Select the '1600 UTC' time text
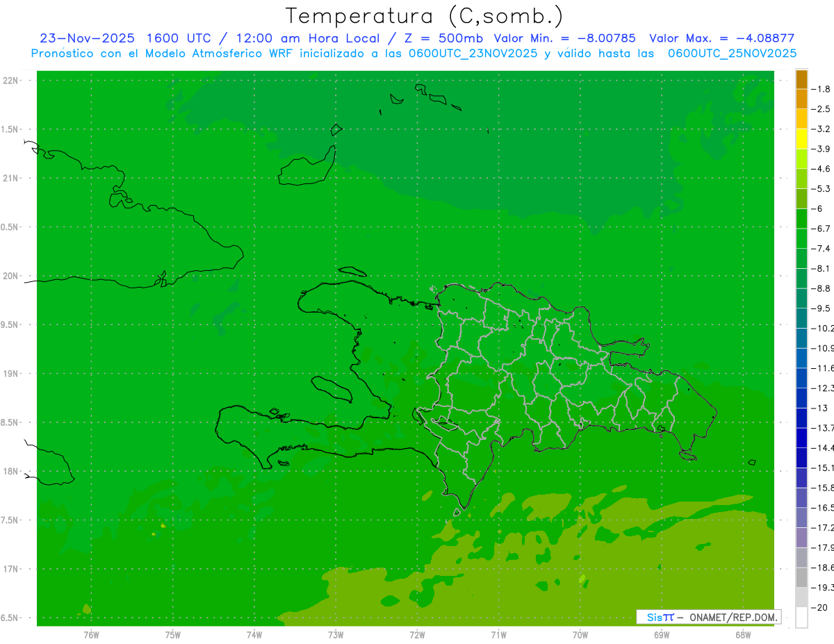The height and width of the screenshot is (644, 834). [179, 38]
